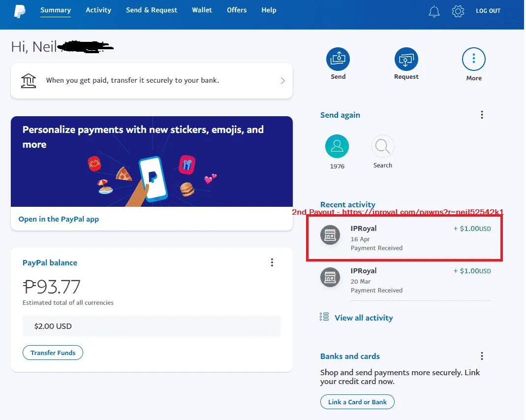This screenshot has height=420, width=526.
Task: Click the Send label under Send icon
Action: click(338, 76)
